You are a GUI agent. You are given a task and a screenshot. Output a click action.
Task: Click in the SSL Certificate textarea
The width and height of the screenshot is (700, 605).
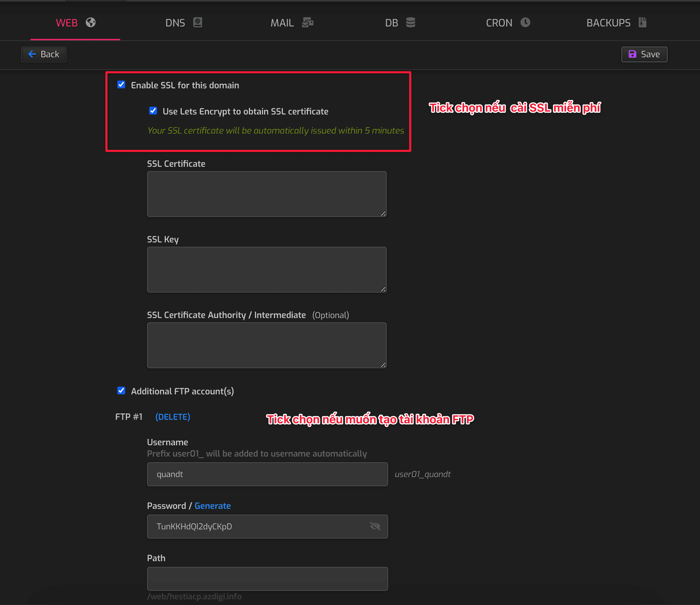[x=267, y=194]
